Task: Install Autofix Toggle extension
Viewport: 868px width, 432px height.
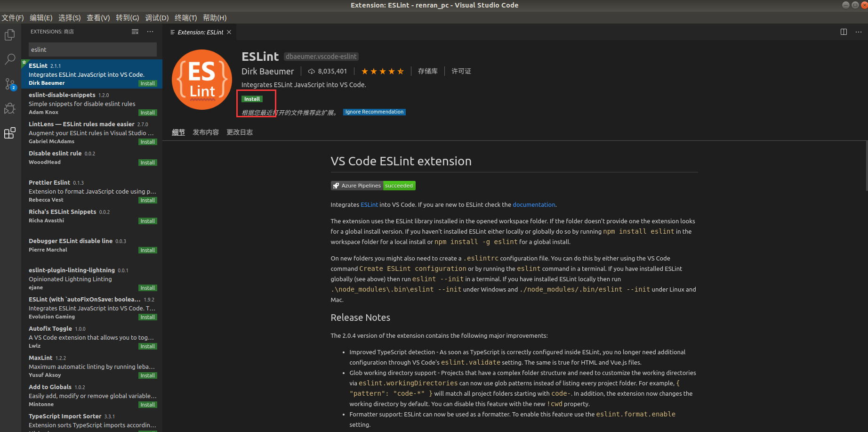Action: click(147, 346)
